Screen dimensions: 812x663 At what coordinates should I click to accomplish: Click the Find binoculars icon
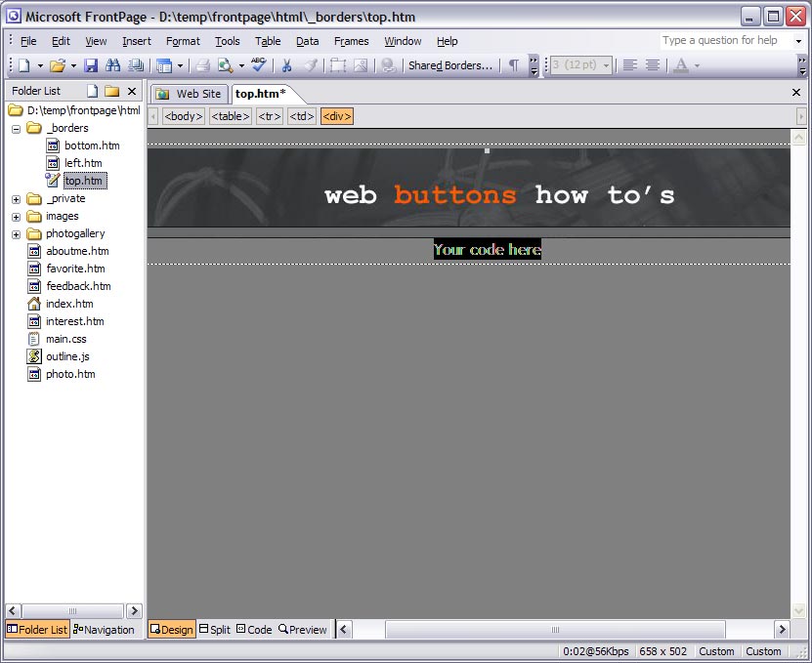(112, 65)
